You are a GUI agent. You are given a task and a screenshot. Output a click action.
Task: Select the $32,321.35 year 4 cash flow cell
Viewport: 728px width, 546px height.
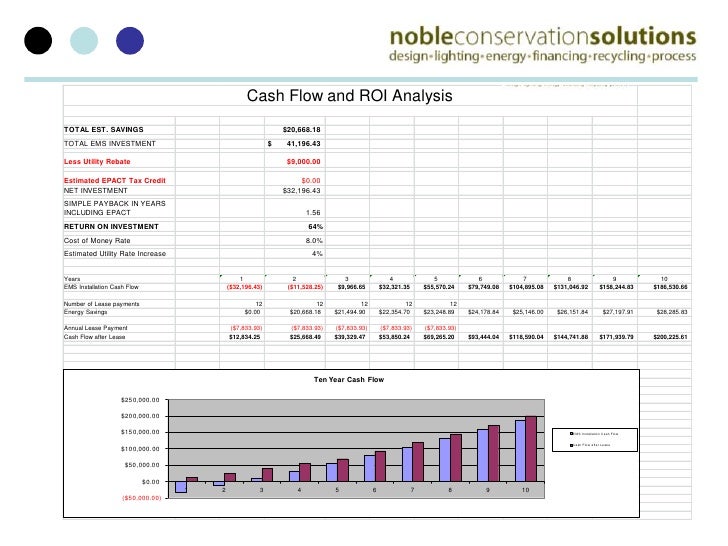pos(394,287)
